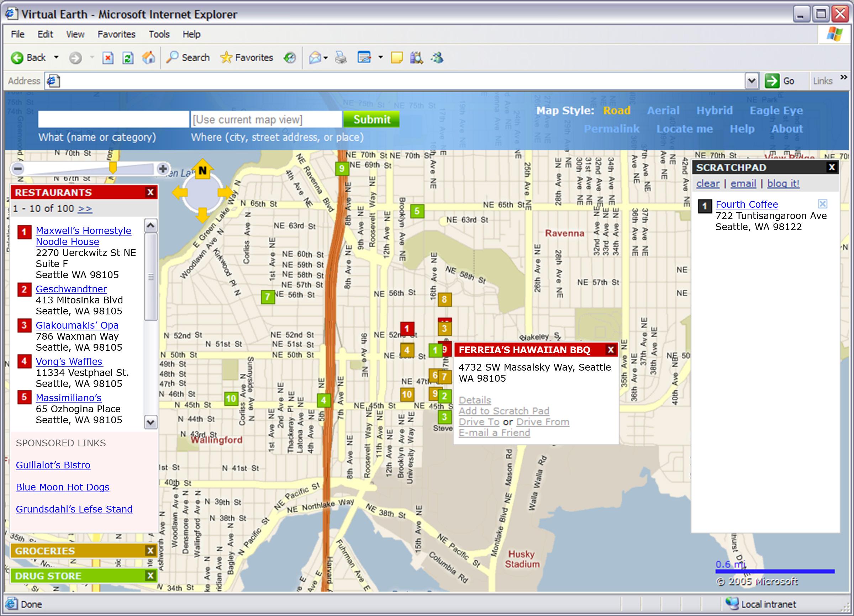Click green drug store pin number 5
This screenshot has width=854, height=616.
pos(417,211)
